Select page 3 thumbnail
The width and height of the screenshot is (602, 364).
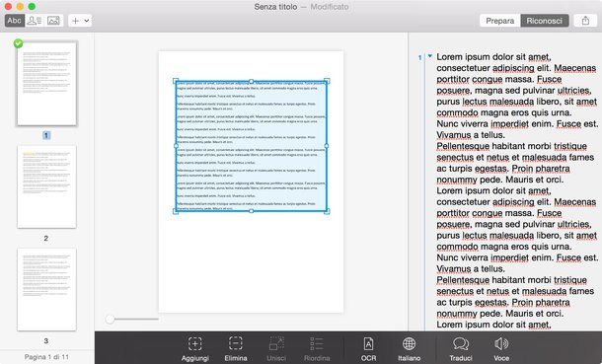[46, 290]
